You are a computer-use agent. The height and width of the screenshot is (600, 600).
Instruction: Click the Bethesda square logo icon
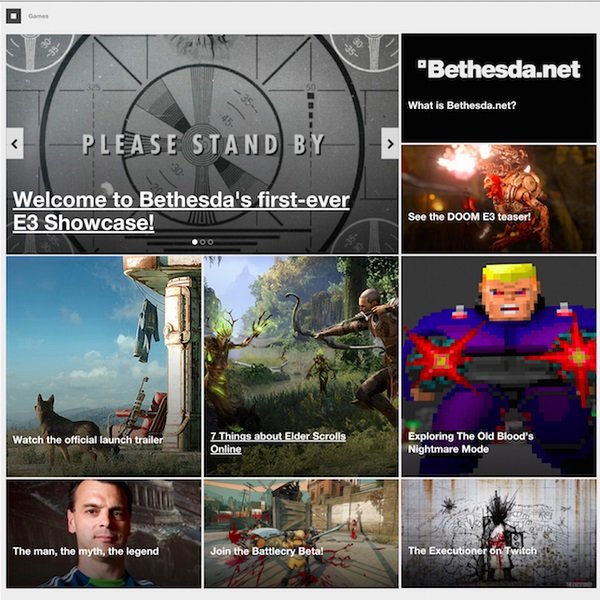coord(13,16)
